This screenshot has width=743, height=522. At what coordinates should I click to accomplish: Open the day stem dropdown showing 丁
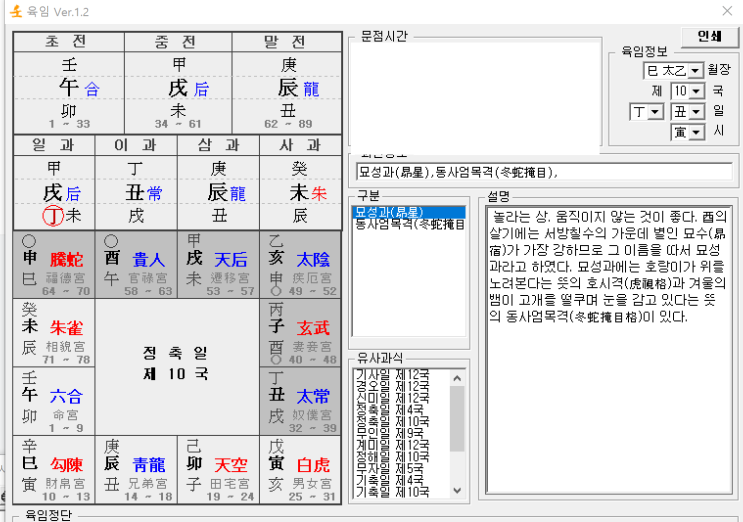(x=655, y=112)
